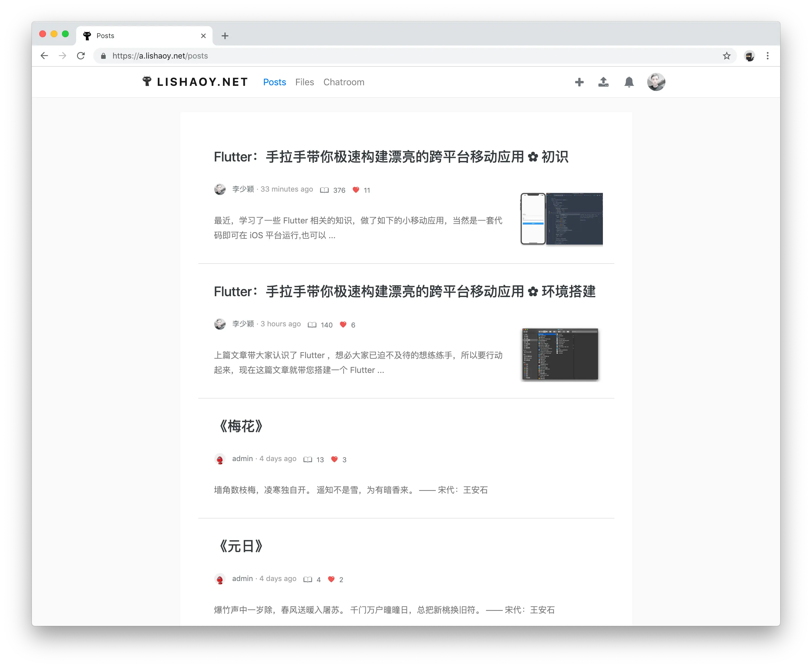
Task: Click the phone and code thumbnail image
Action: (x=562, y=219)
